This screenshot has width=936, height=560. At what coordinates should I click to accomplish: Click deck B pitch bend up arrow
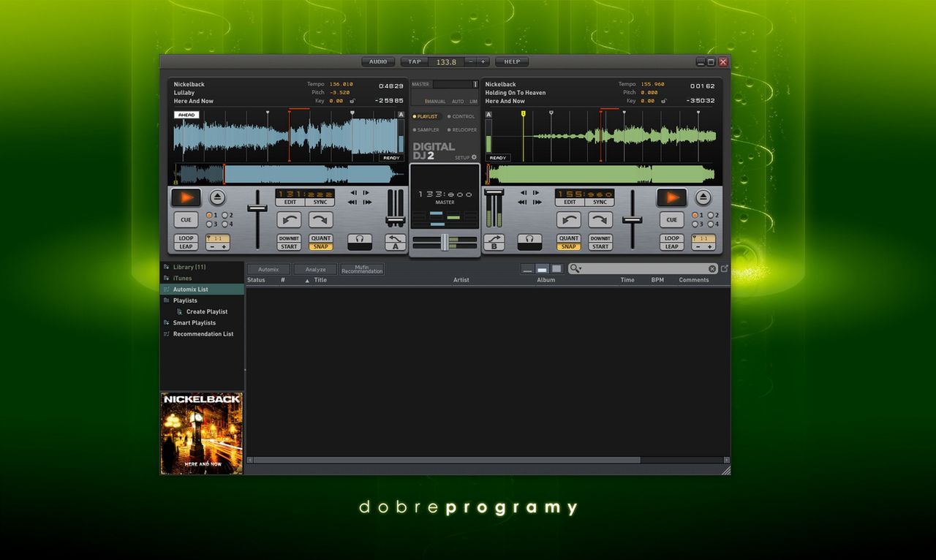(x=600, y=220)
